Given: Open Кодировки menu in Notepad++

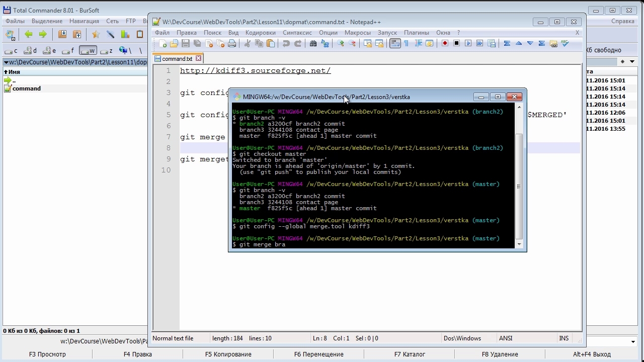Looking at the screenshot, I should pyautogui.click(x=260, y=33).
